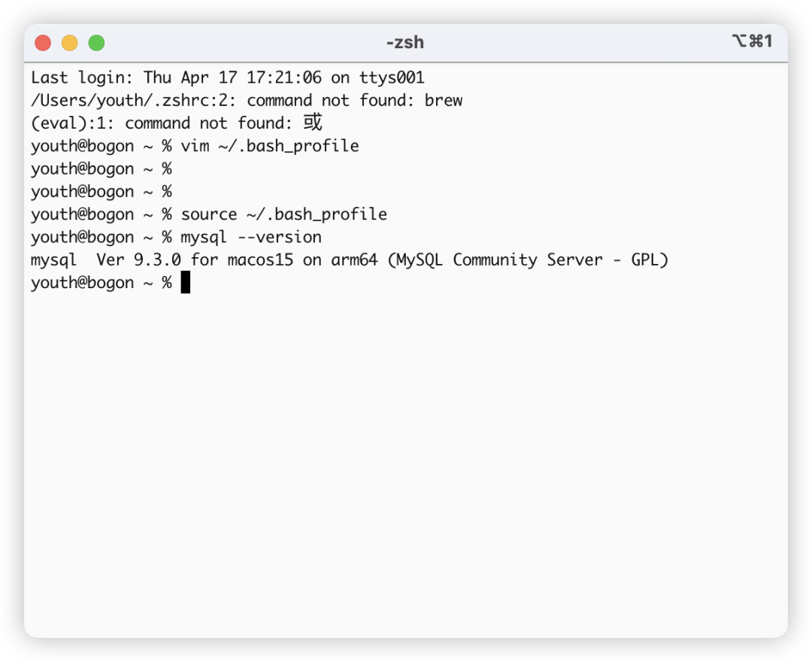Click the 'Ver 9.3.0' version text
This screenshot has height=662, width=812.
(139, 260)
